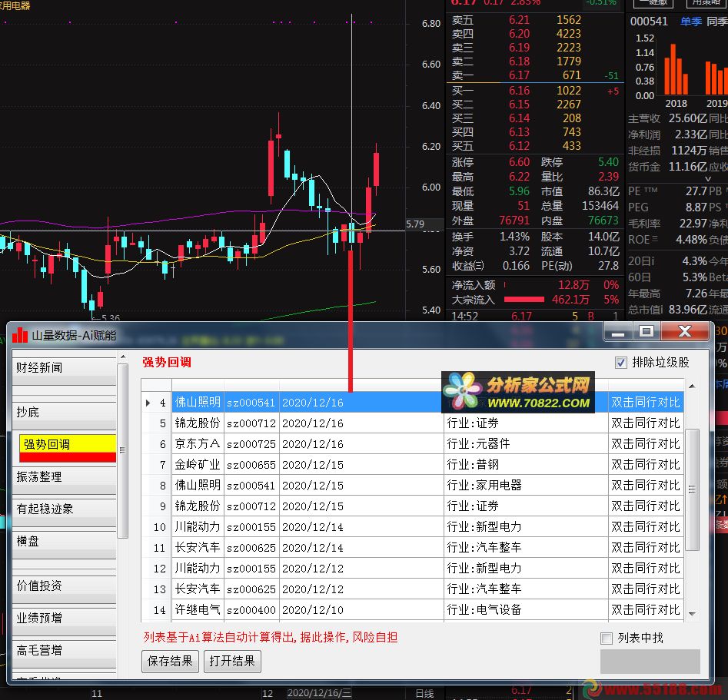The image size is (728, 700).
Task: Click the 量比 value 2.39
Action: click(608, 177)
